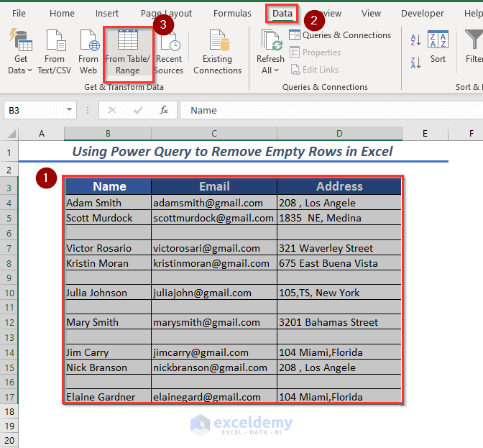Select column F header
Screen dimensions: 483x448
coord(466,134)
